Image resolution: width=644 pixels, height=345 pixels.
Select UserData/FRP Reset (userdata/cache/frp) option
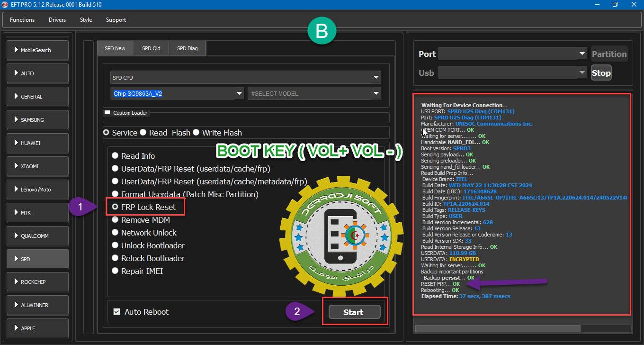[x=115, y=168]
